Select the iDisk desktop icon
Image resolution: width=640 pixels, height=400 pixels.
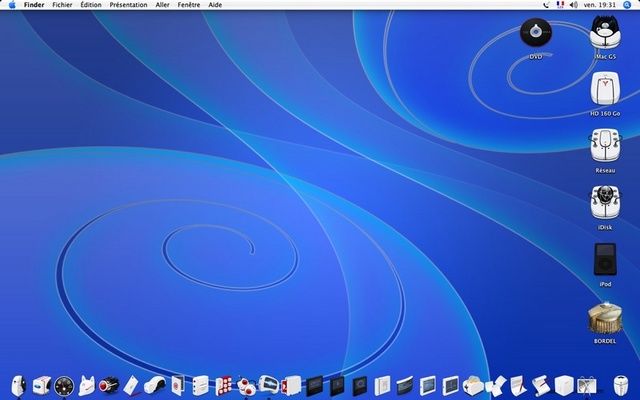tap(605, 202)
